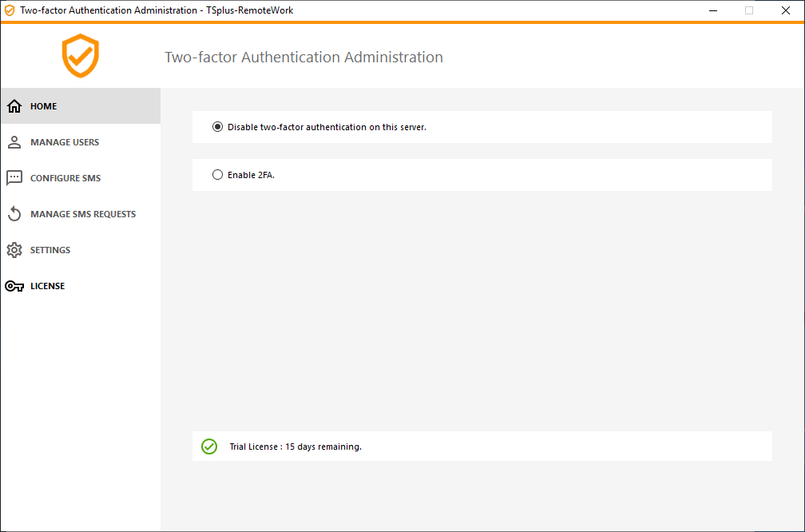The height and width of the screenshot is (532, 805).
Task: Open Manage Users via the person icon
Action: (14, 141)
